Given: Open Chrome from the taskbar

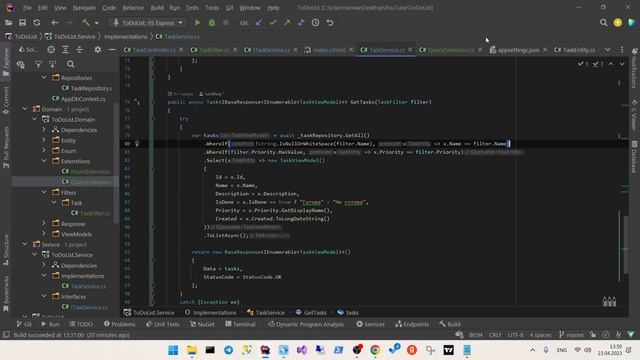Looking at the screenshot, I should point(375,350).
